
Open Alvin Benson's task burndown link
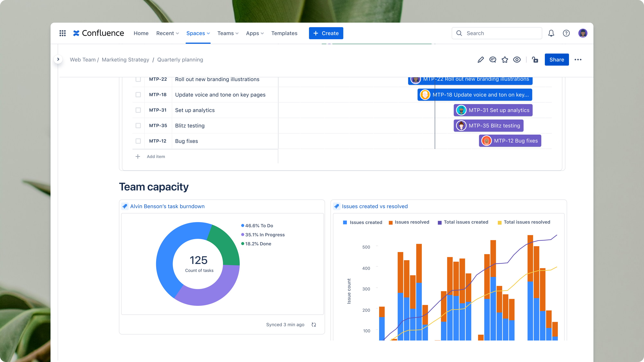(167, 206)
